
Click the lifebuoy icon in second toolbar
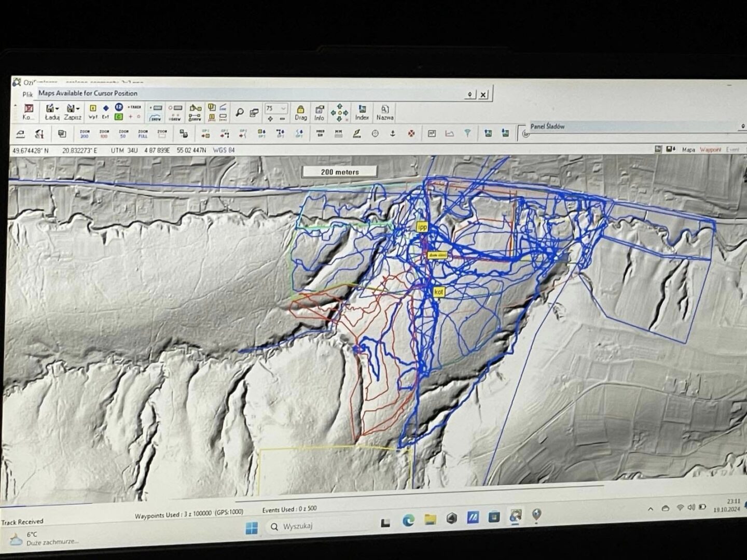pos(411,134)
